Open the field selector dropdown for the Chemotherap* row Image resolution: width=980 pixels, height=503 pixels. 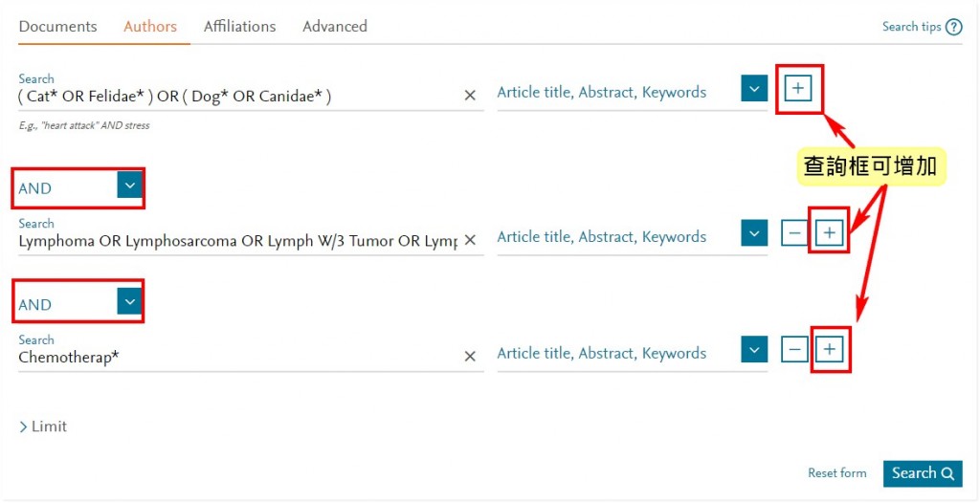click(x=754, y=349)
